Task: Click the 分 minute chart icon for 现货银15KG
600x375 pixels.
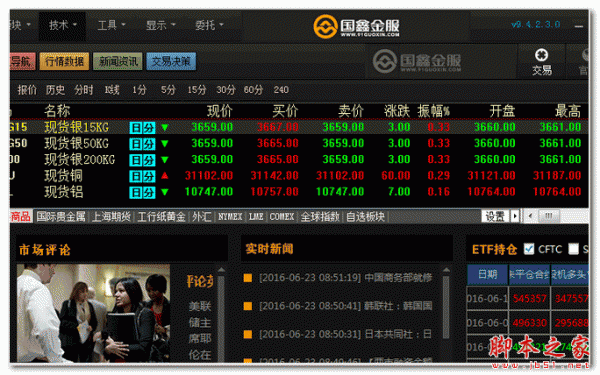Action: pos(149,128)
